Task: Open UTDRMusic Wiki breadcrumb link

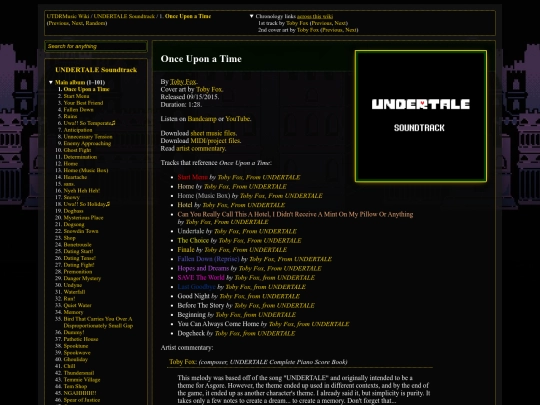Action: [x=68, y=16]
